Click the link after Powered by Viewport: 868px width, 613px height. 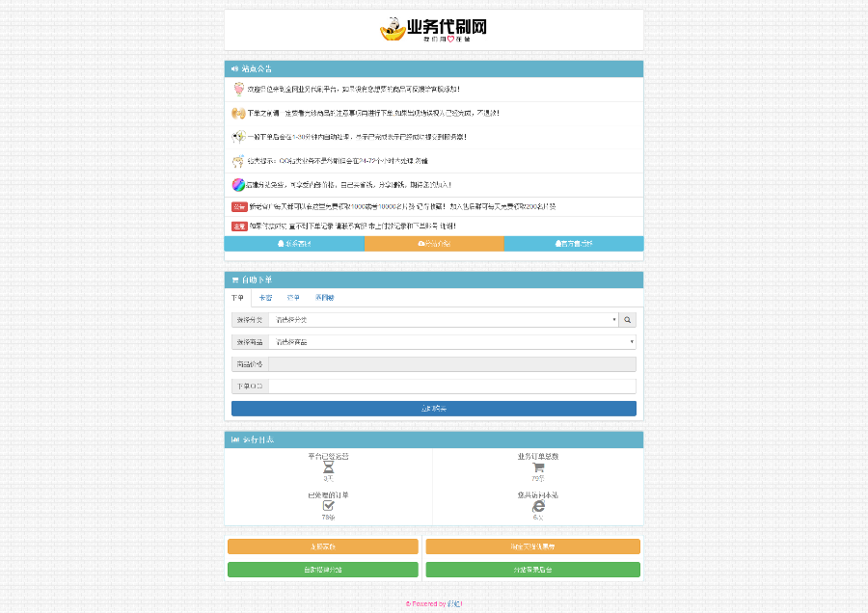click(x=454, y=603)
